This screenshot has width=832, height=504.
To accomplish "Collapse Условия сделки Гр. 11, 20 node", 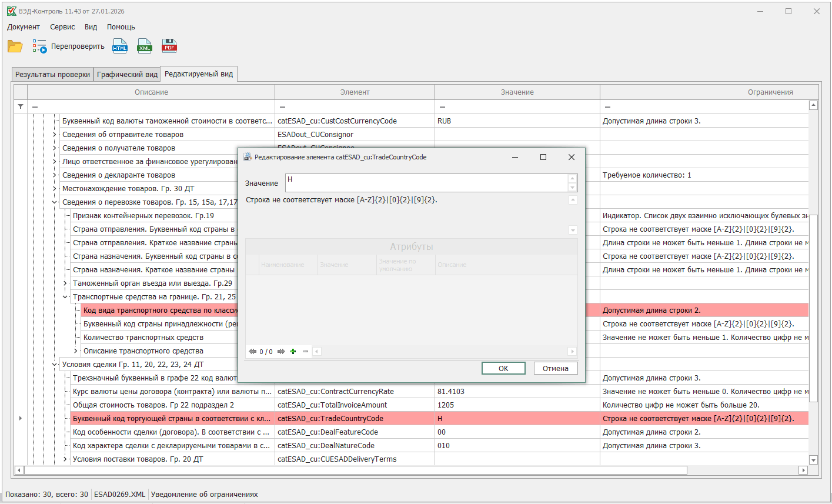I will [x=55, y=365].
